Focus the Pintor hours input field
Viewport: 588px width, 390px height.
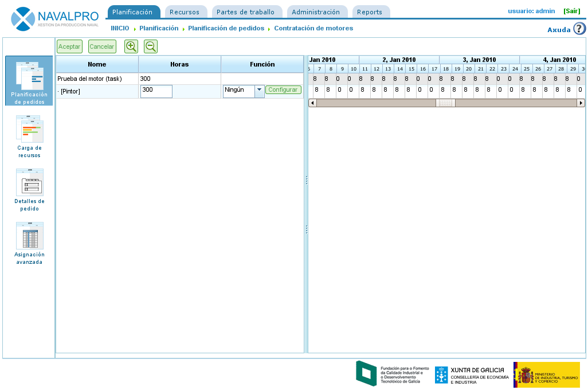pos(156,91)
